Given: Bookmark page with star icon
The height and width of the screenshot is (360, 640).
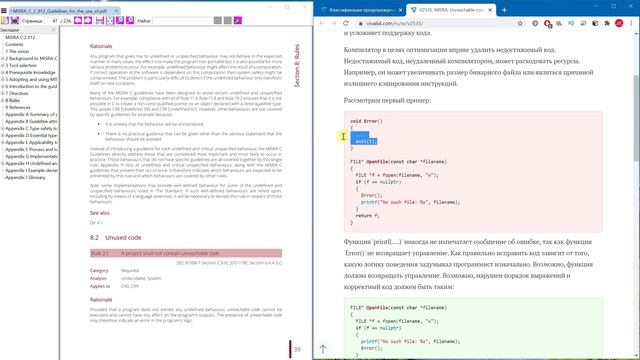Looking at the screenshot, I should click(x=520, y=23).
